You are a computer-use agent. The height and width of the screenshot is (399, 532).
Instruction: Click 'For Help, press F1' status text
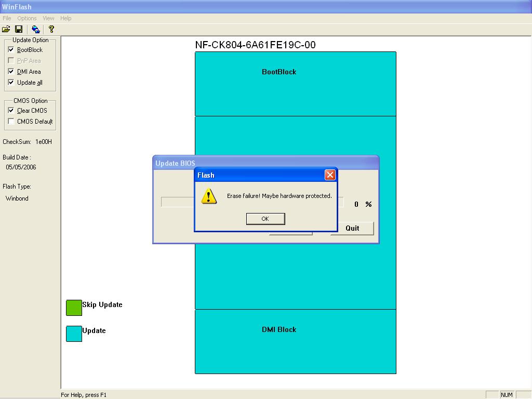click(x=84, y=395)
